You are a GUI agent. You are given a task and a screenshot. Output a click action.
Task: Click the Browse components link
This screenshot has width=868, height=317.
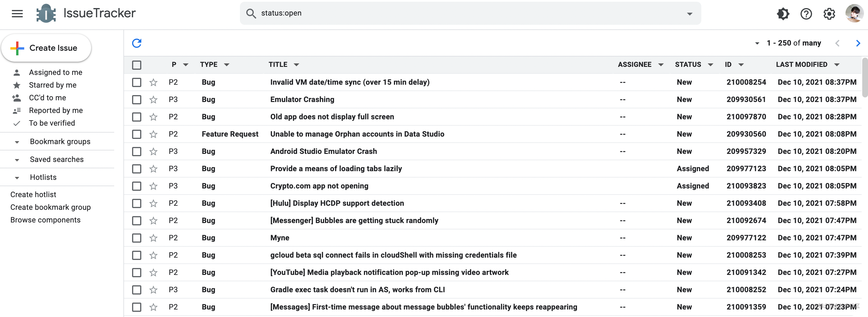click(x=45, y=220)
